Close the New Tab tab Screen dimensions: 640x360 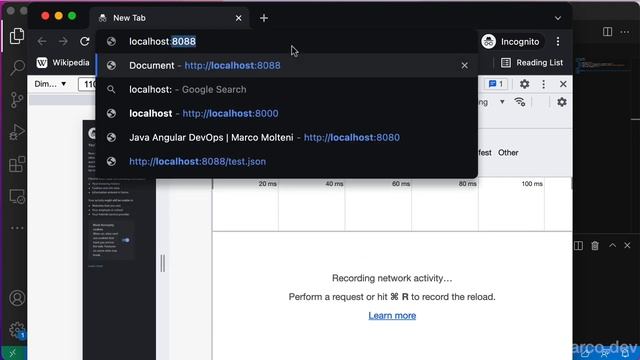(x=238, y=18)
